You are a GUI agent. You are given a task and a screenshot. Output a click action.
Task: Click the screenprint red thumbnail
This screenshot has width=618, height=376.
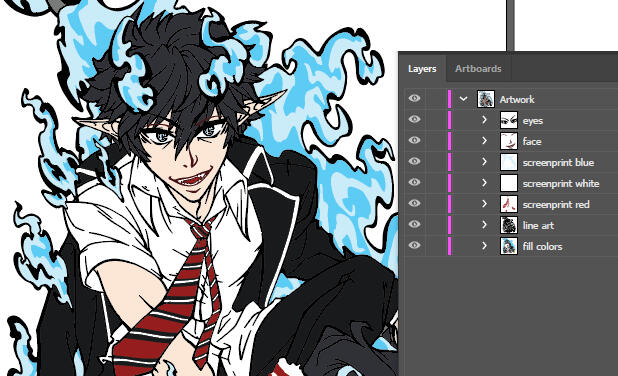tap(508, 204)
